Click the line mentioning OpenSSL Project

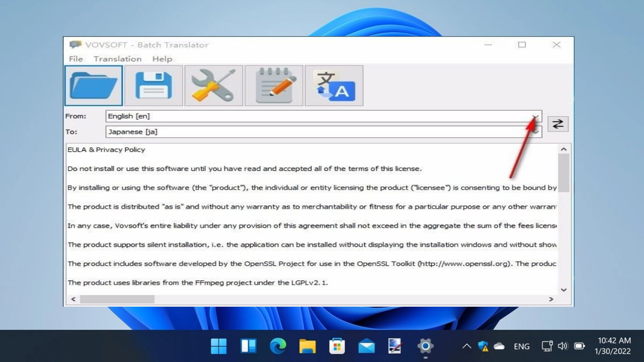pos(312,263)
